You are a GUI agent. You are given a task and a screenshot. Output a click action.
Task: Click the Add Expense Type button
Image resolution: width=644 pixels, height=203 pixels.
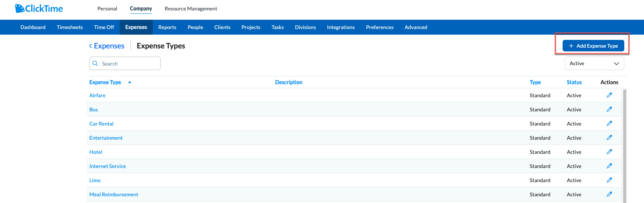tap(593, 46)
